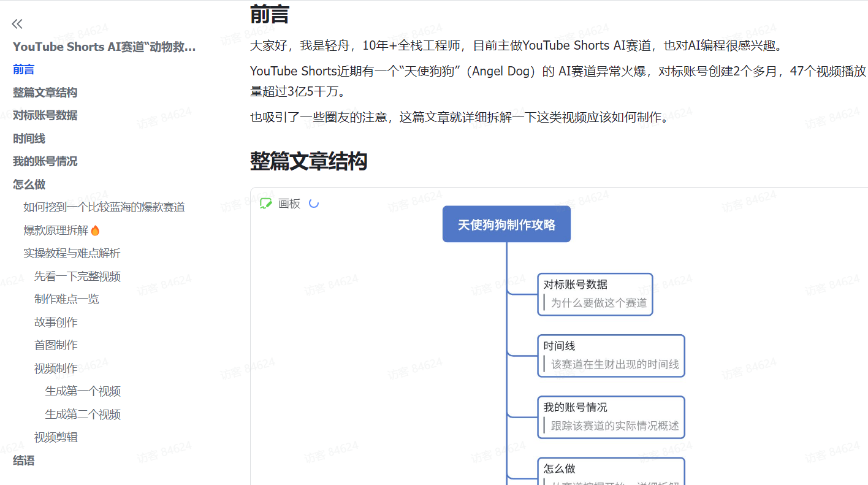Select 怎么做 outline heading
The width and height of the screenshot is (868, 485).
(x=29, y=185)
